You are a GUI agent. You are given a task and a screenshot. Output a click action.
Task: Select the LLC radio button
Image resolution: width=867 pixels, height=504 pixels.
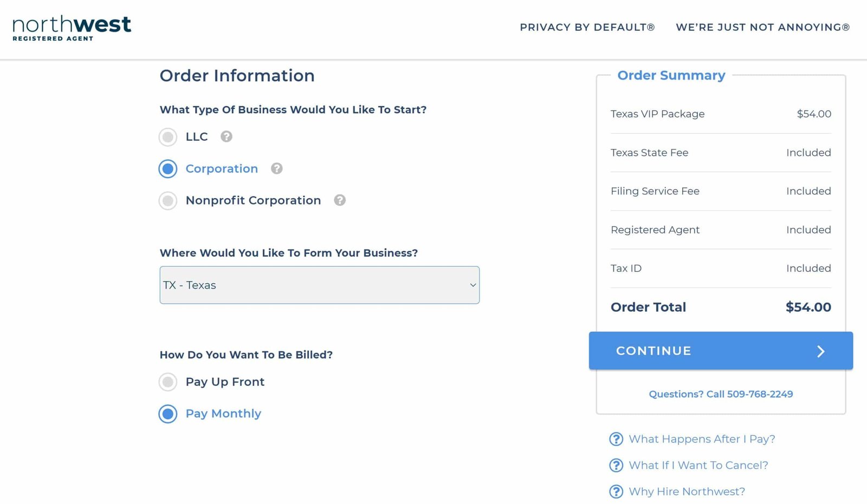(168, 137)
